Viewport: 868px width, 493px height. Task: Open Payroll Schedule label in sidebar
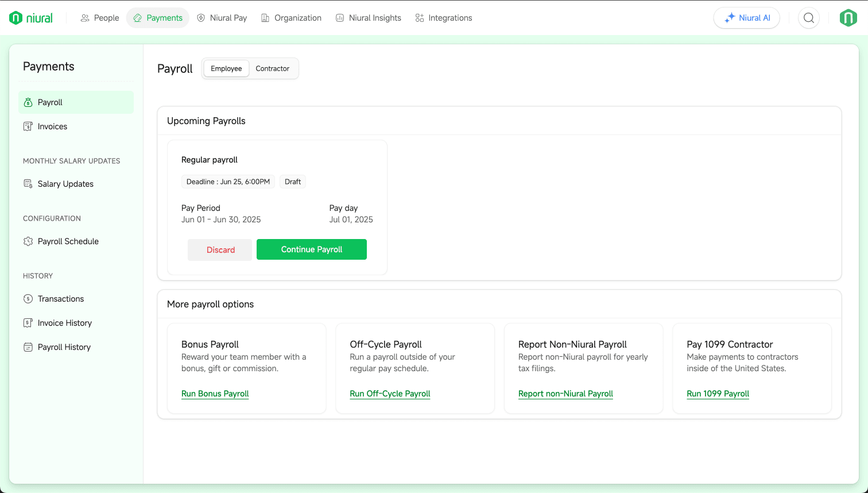pos(68,241)
